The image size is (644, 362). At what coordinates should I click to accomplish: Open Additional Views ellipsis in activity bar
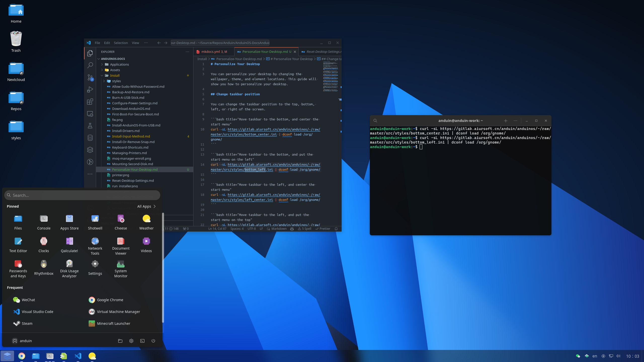coord(90,174)
